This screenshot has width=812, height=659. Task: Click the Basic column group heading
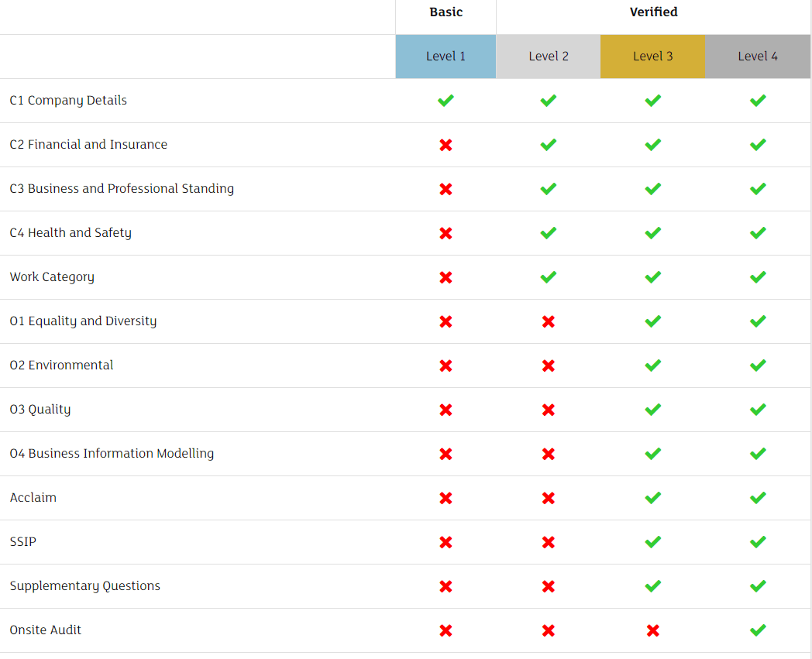click(x=446, y=12)
